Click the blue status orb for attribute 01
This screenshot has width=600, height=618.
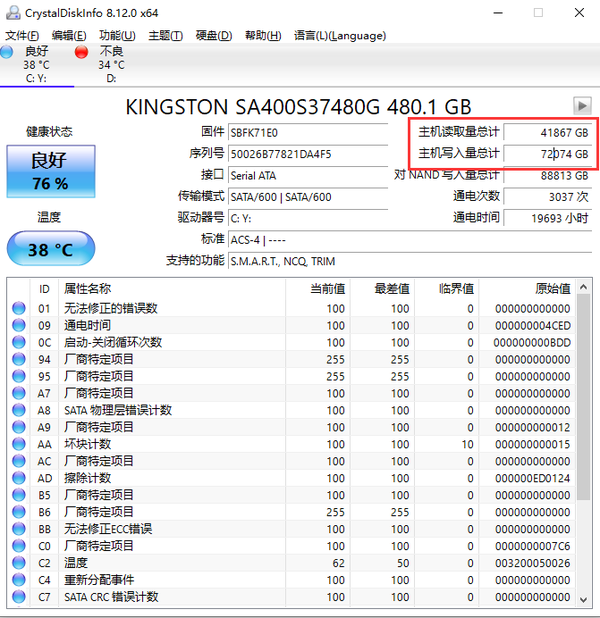(19, 309)
